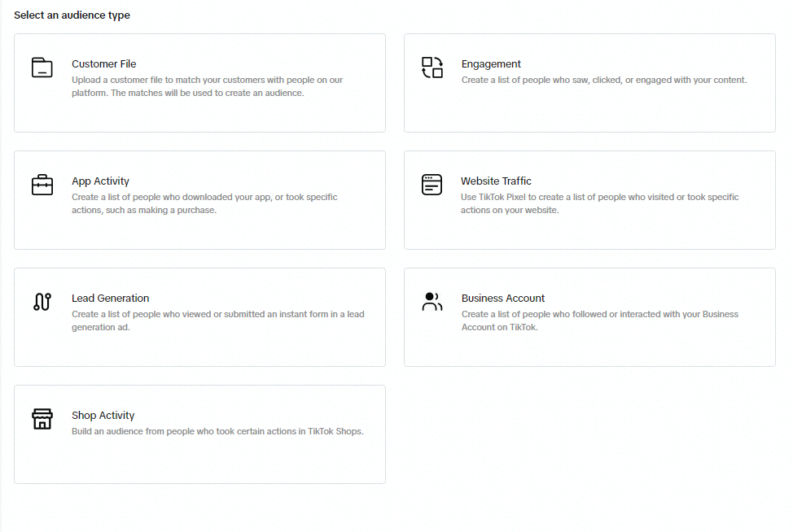Screen dimensions: 793x532
Task: Click the TikTok Shops actions description
Action: click(217, 431)
